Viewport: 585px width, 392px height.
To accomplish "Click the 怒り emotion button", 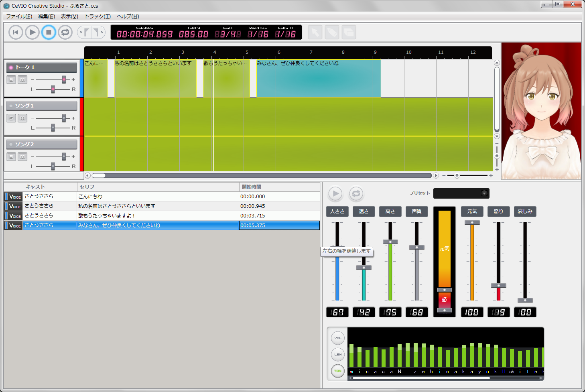I will 499,211.
